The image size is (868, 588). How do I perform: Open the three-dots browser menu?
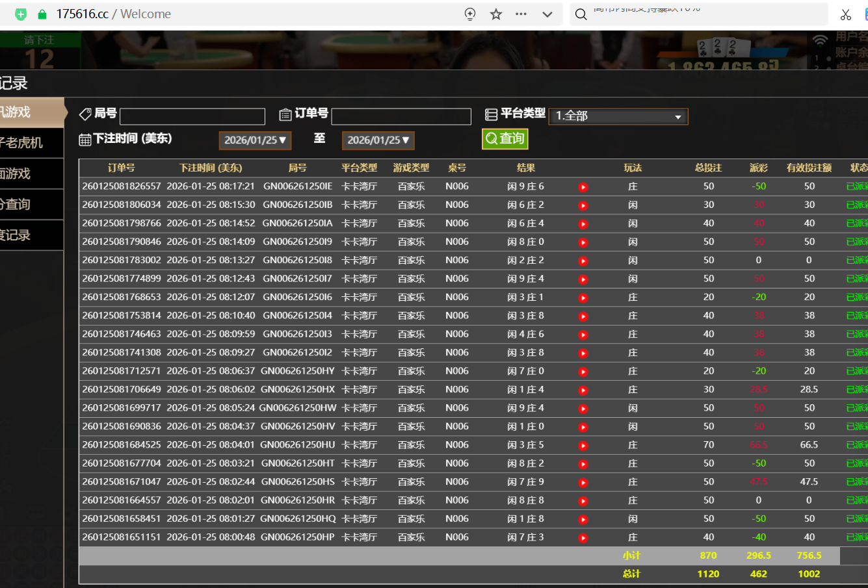pyautogui.click(x=521, y=14)
